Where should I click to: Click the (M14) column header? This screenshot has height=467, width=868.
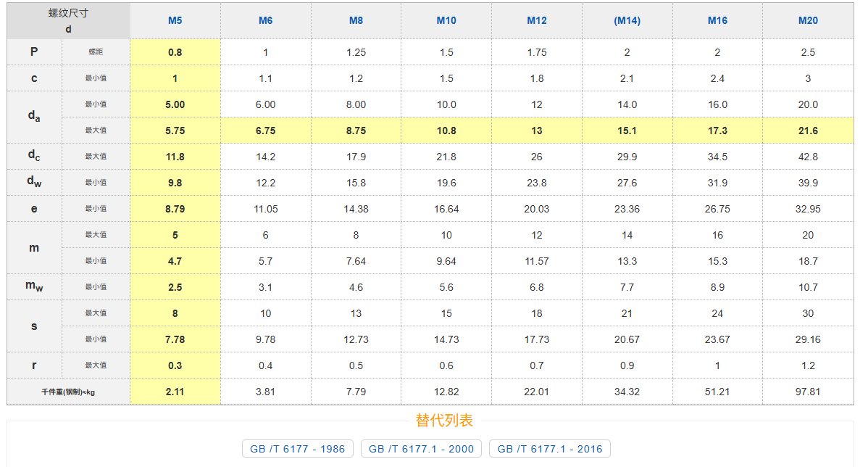tap(627, 20)
